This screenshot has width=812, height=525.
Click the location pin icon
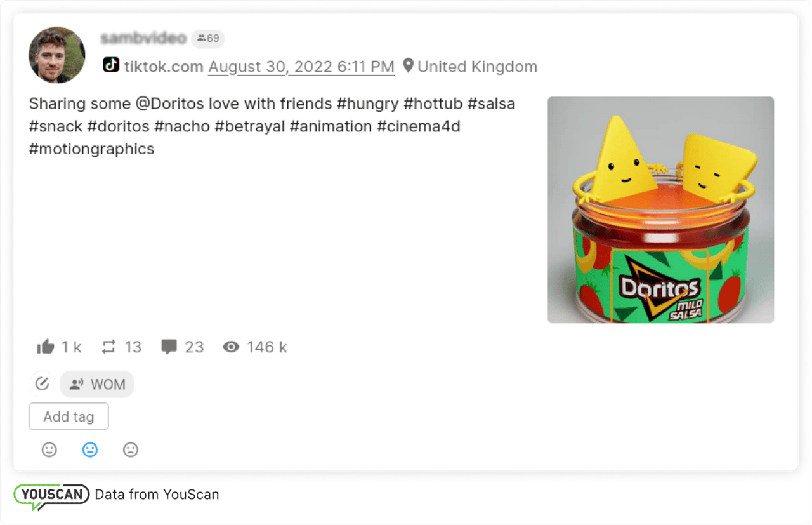(408, 65)
